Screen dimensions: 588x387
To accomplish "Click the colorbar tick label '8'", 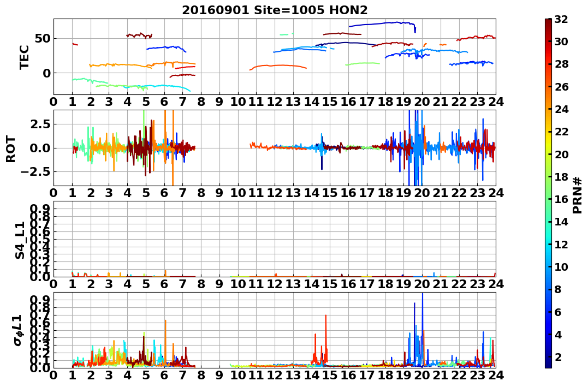I will (x=557, y=289).
